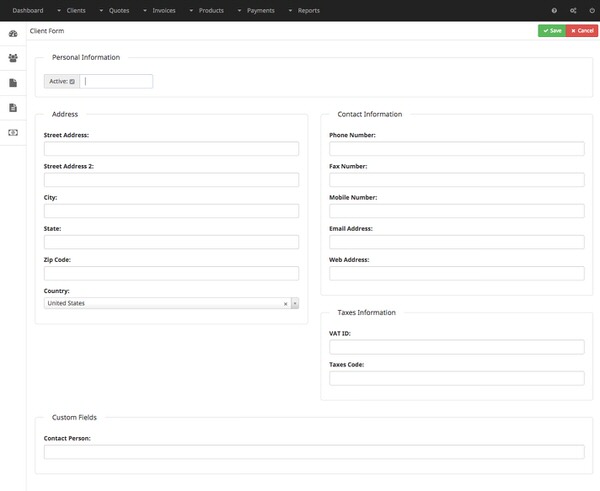The width and height of the screenshot is (600, 491).
Task: Save the client form
Action: click(x=552, y=31)
